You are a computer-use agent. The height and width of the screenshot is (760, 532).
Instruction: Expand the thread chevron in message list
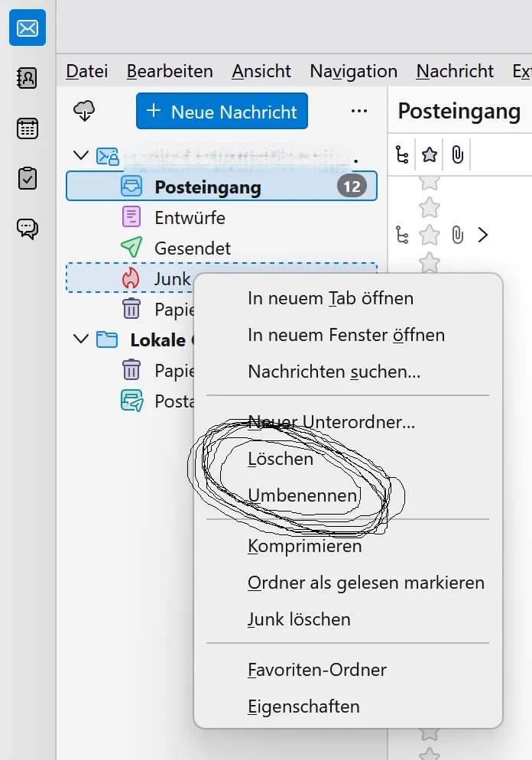[482, 235]
